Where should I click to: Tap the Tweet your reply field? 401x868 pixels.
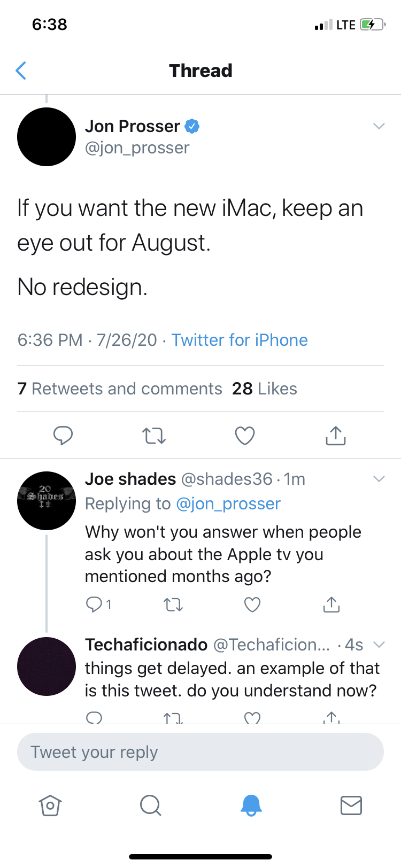coord(200,752)
